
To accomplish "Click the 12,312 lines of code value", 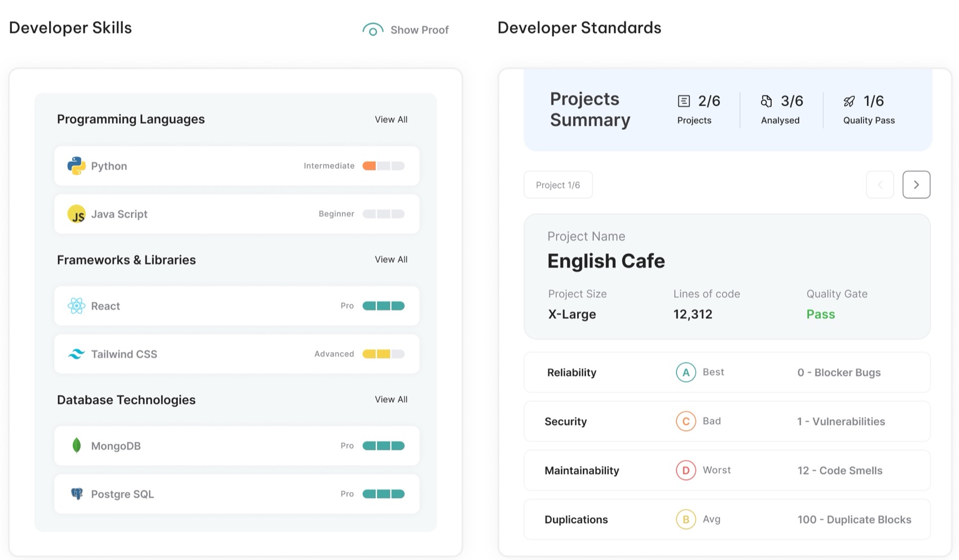I will tap(693, 314).
